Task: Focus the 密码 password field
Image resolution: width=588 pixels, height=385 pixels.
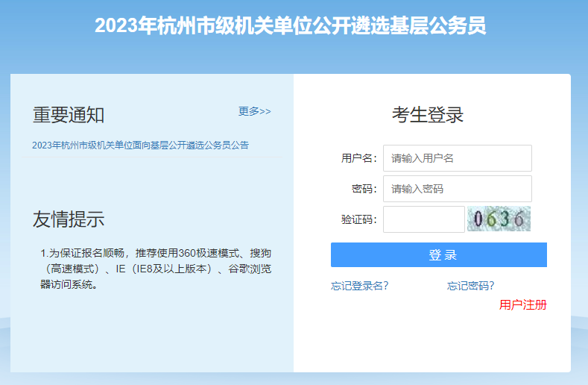Action: pos(457,189)
